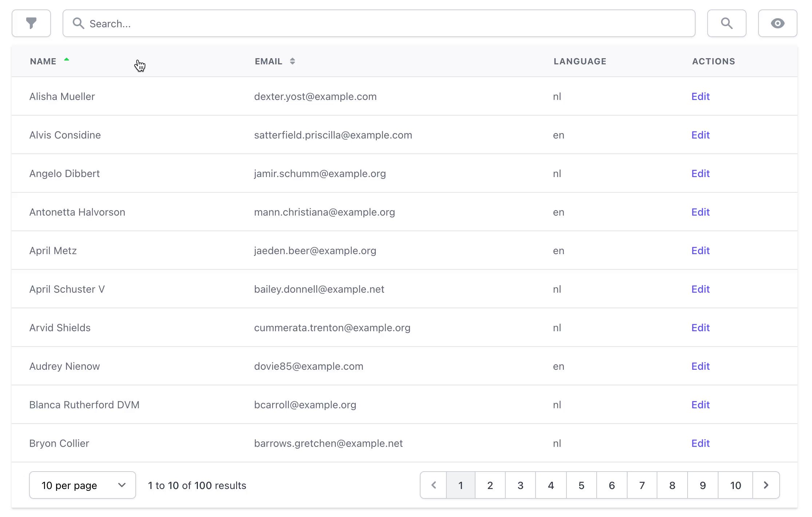This screenshot has width=812, height=517.
Task: Sort by Name using green arrow
Action: click(67, 60)
